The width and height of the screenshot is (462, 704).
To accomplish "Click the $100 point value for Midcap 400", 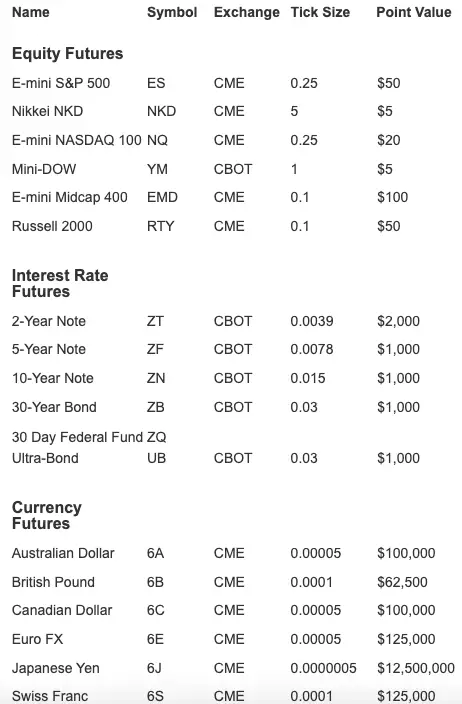I will (392, 197).
